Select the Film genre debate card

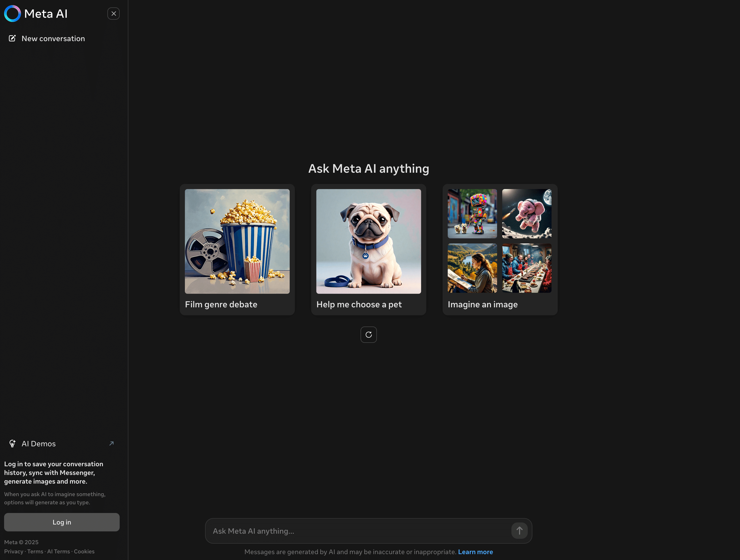tap(237, 249)
